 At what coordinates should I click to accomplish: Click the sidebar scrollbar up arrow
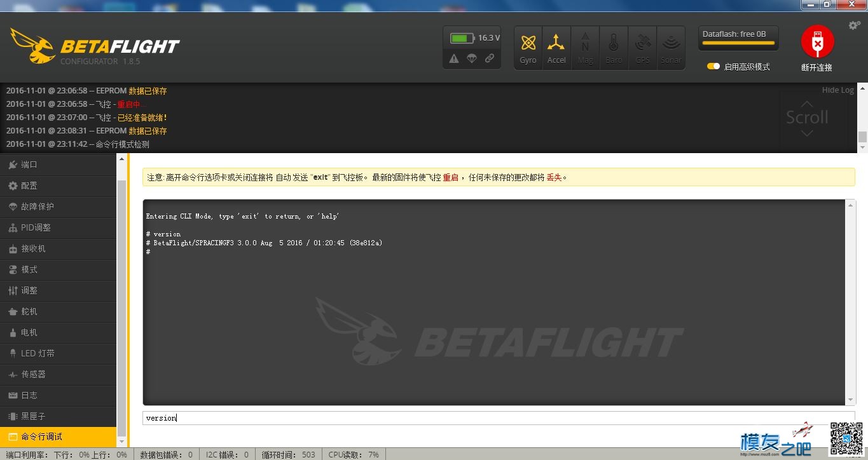121,158
